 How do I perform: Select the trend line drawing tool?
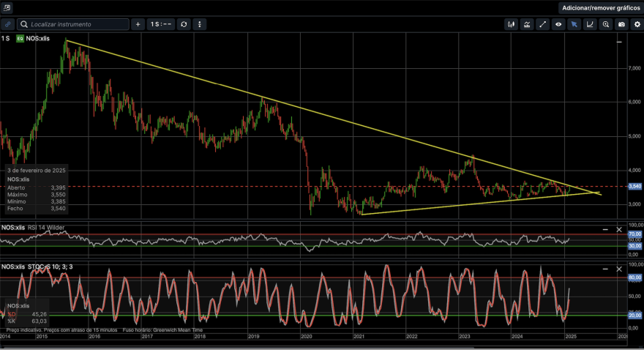[x=542, y=24]
